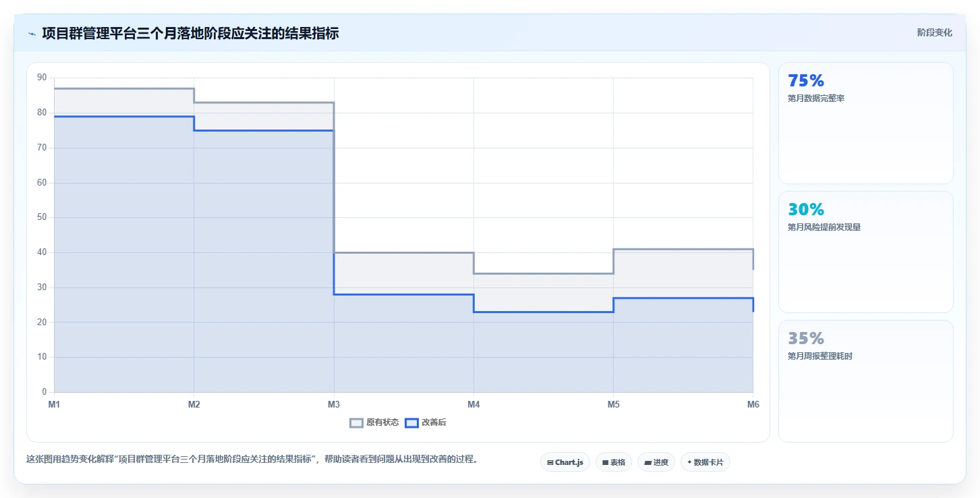Click the 阶段变化 label in header

tap(935, 32)
